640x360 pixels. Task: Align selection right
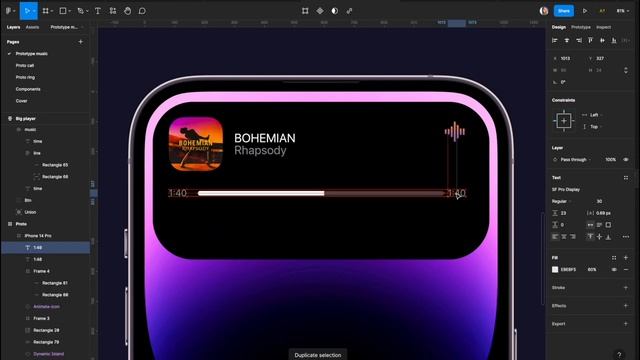point(578,40)
